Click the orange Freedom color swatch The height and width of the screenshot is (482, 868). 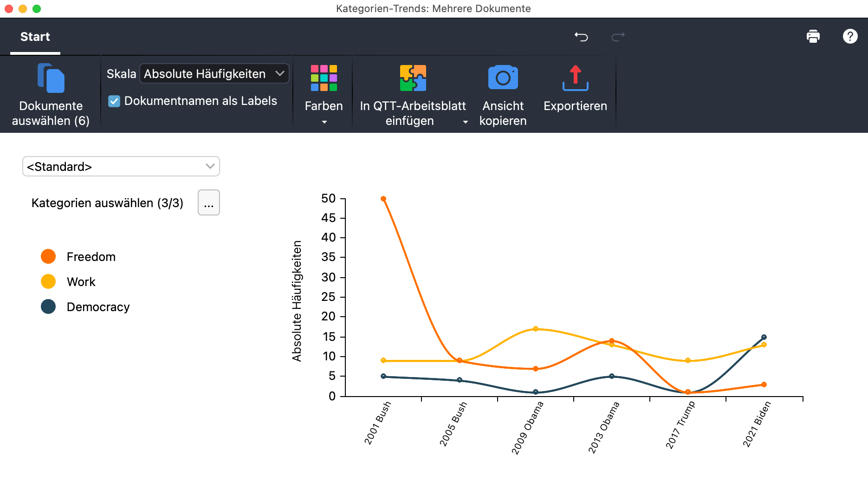[48, 256]
